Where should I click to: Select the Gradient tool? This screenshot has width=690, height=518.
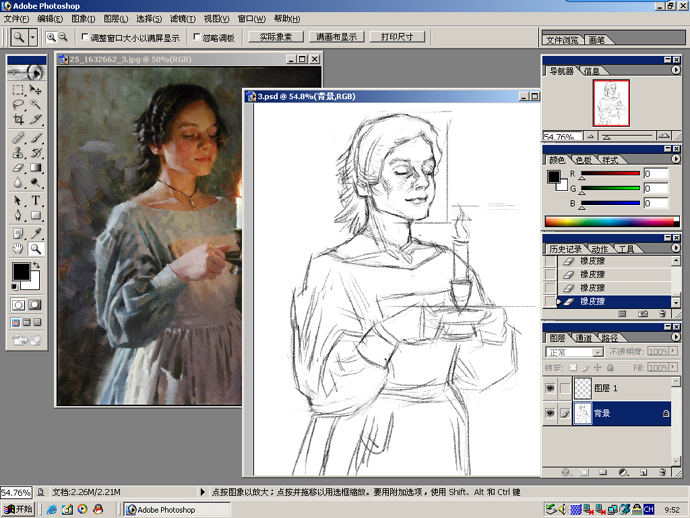36,168
